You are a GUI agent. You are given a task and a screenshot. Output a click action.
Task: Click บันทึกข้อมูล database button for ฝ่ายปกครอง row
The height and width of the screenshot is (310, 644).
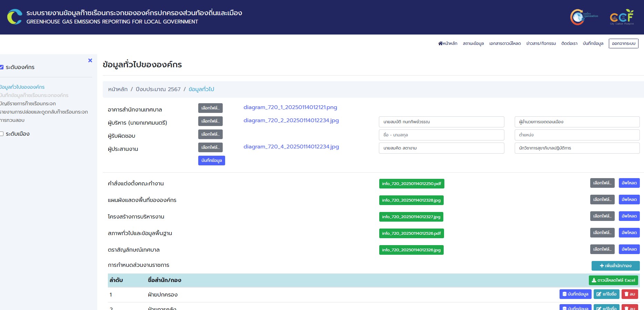coord(575,294)
